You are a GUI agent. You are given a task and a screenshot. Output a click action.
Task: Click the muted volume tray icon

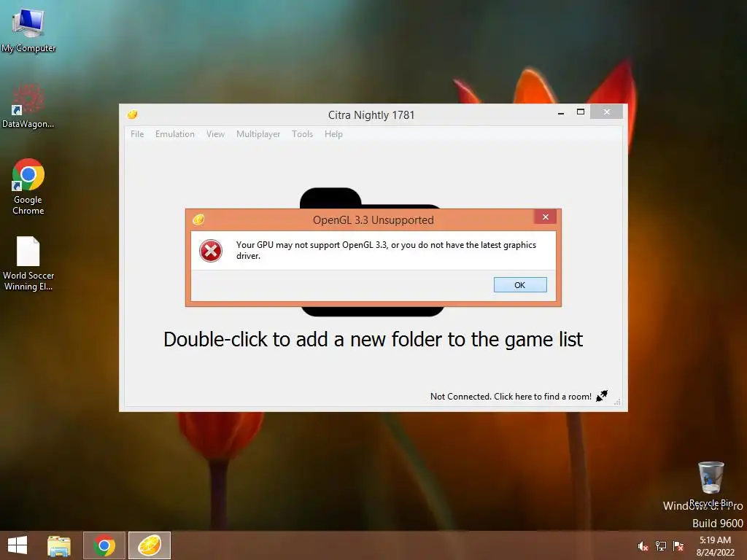tap(643, 546)
